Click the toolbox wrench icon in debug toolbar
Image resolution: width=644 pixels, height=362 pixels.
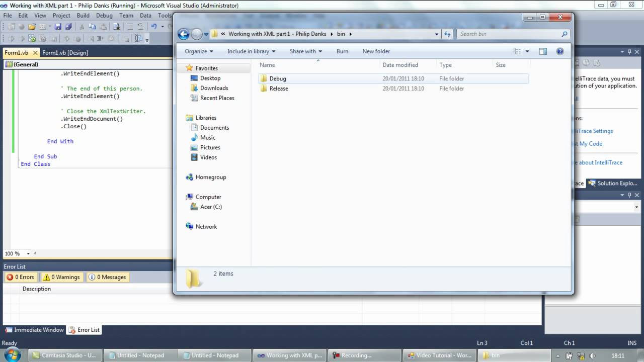pyautogui.click(x=138, y=39)
